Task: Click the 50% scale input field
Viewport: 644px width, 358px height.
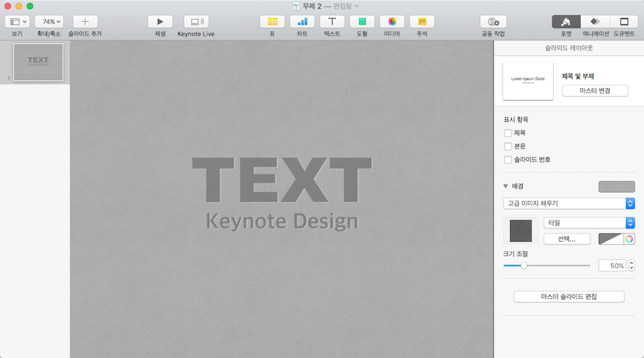Action: point(612,266)
